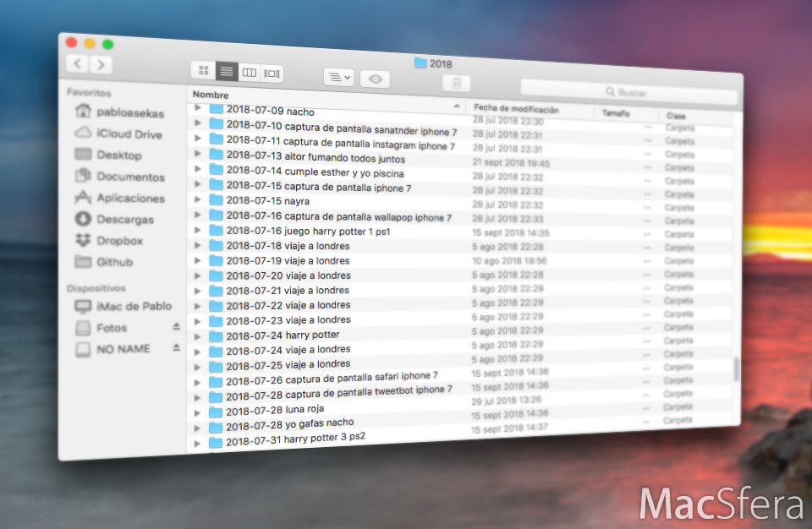Viewport: 812px width, 529px height.
Task: Open Desktop in sidebar
Action: pyautogui.click(x=108, y=155)
